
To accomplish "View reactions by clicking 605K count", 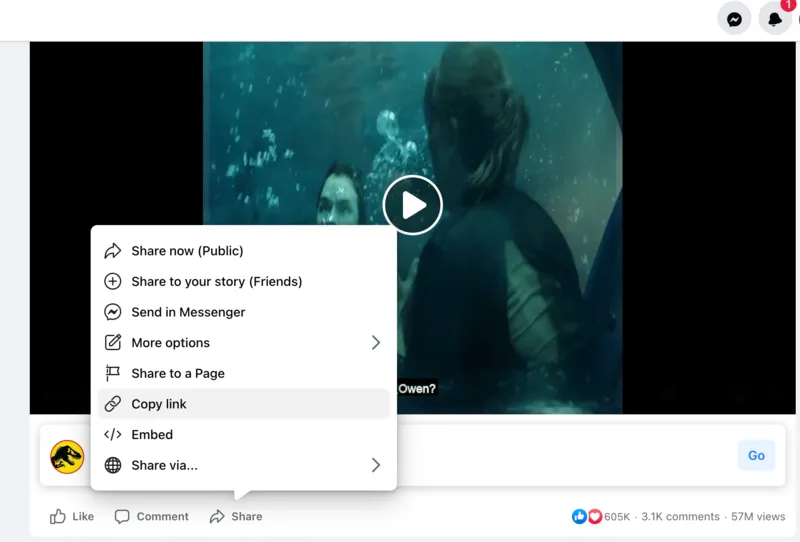I will 616,517.
